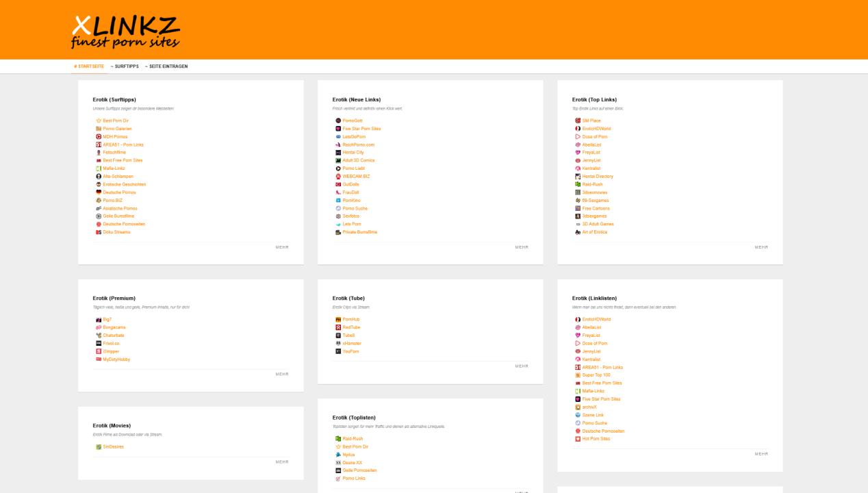Click the icon beside LetsGoPorn

click(338, 136)
